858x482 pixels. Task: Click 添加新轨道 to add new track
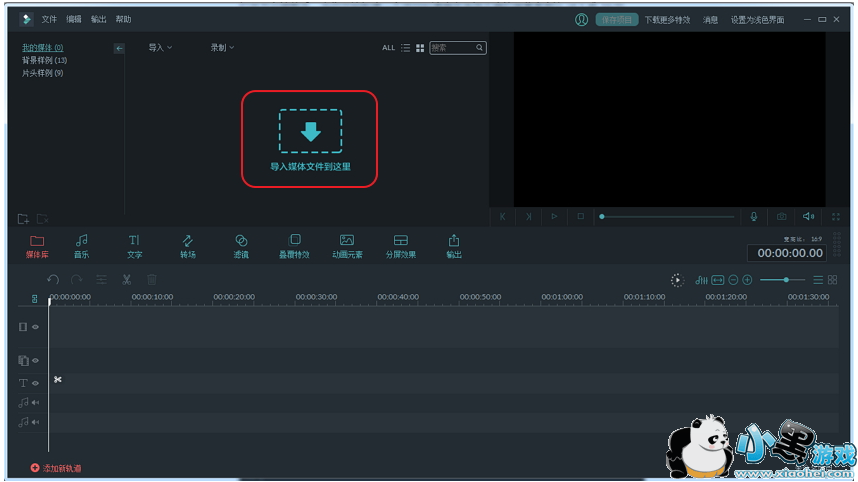tap(56, 468)
